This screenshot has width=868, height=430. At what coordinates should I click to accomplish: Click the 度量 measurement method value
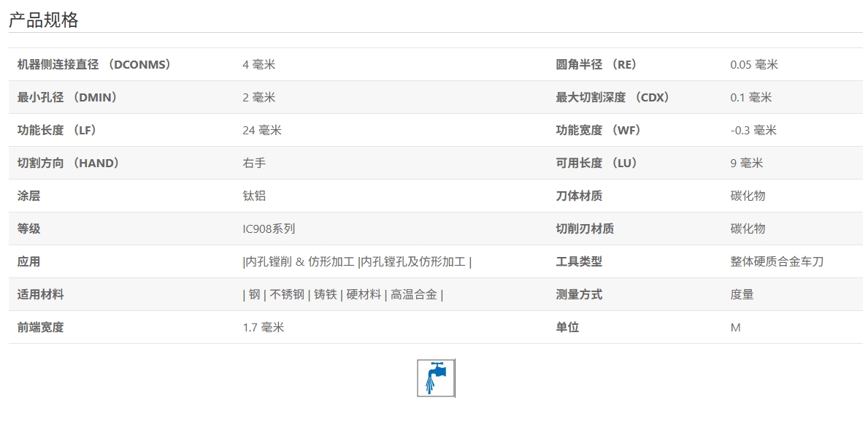(x=742, y=294)
